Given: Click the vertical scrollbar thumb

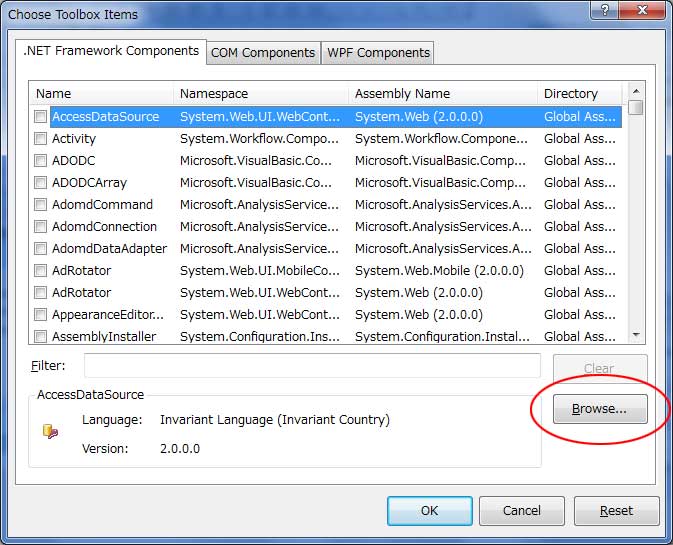Looking at the screenshot, I should (x=636, y=107).
